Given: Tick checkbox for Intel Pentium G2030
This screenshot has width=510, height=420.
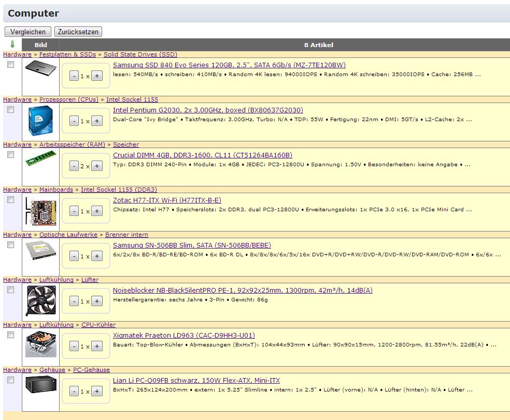Looking at the screenshot, I should 11,110.
